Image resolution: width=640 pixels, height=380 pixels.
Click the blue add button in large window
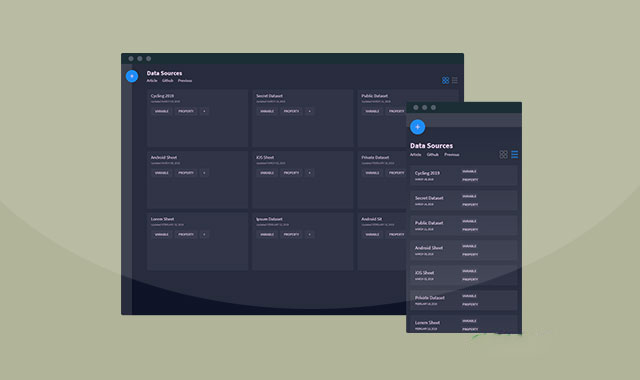132,76
